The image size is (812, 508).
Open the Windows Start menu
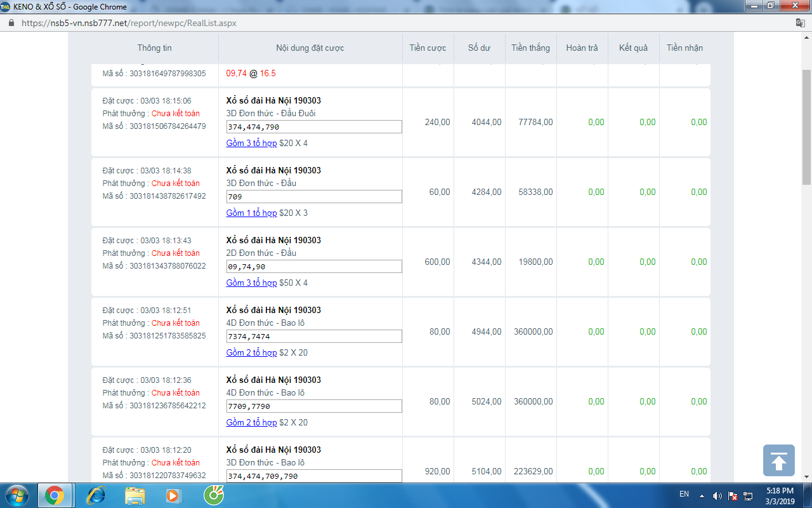(17, 495)
